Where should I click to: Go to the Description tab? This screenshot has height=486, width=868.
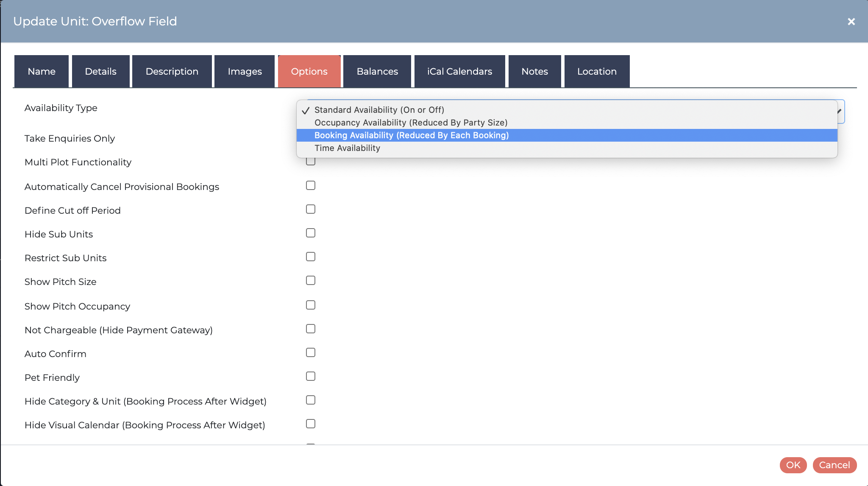172,71
